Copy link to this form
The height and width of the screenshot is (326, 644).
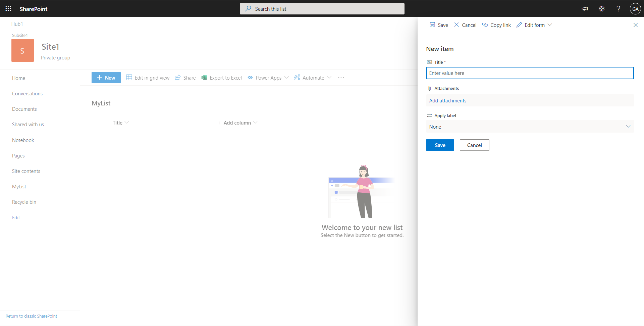(x=496, y=25)
